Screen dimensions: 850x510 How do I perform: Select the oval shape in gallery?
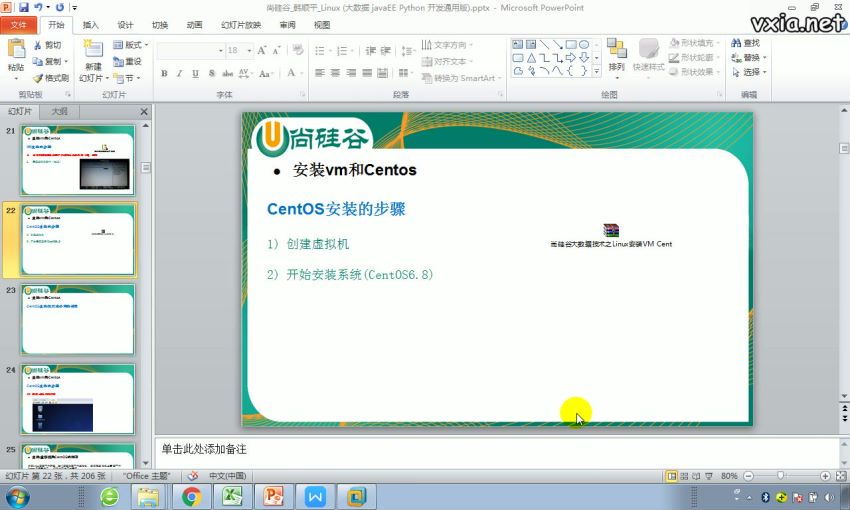click(584, 44)
